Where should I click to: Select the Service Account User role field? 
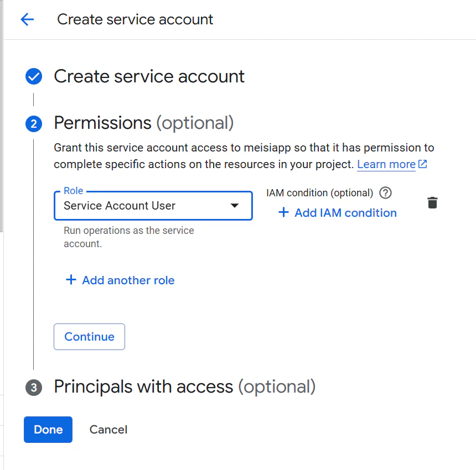(144, 206)
